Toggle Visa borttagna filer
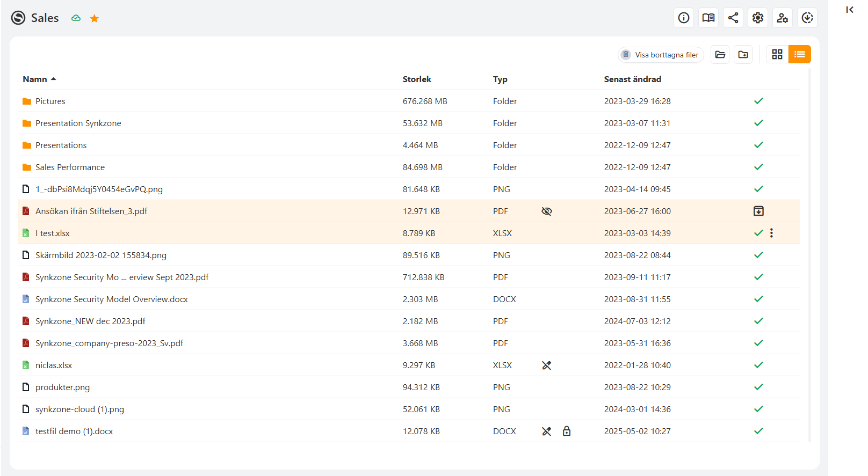 [661, 55]
